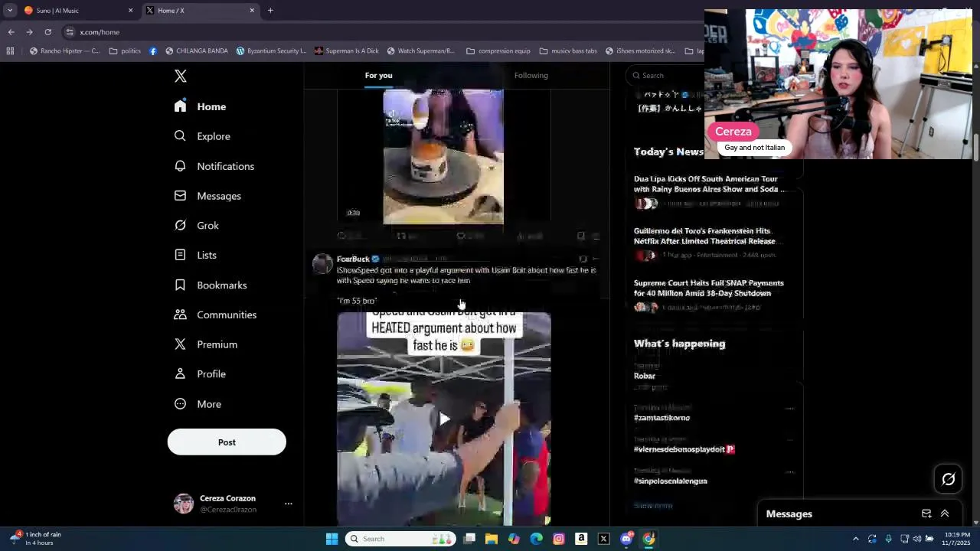Open Amazon from the taskbar
980x551 pixels.
581,539
